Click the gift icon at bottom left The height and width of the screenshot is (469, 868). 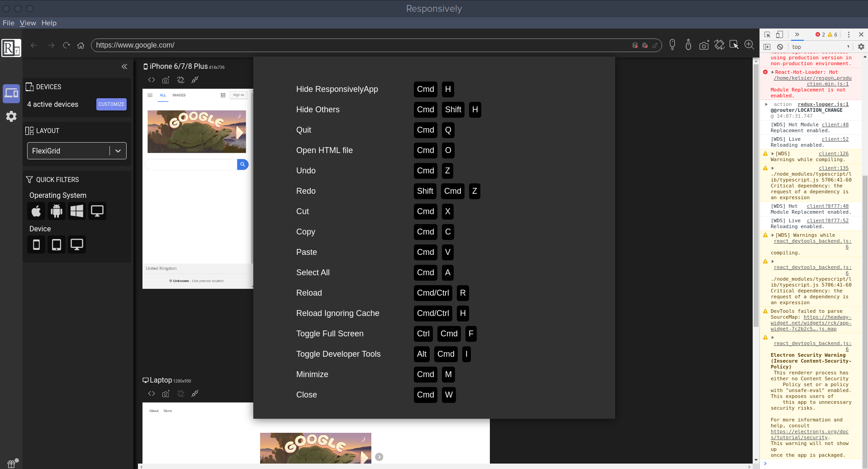click(12, 463)
